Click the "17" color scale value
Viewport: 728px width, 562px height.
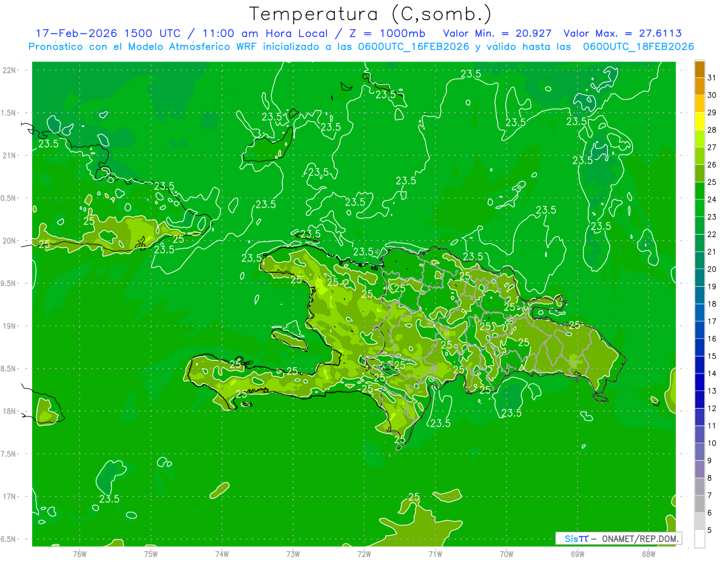tap(712, 321)
